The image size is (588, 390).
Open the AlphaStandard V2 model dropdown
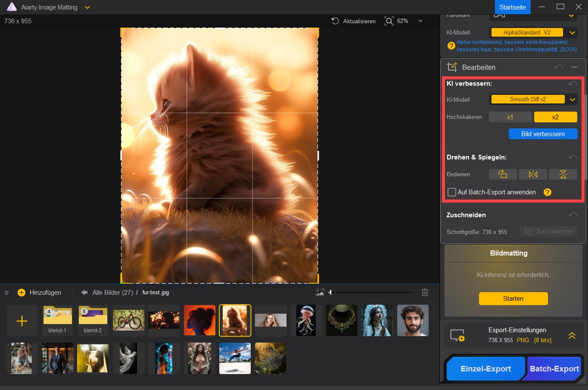pos(572,32)
